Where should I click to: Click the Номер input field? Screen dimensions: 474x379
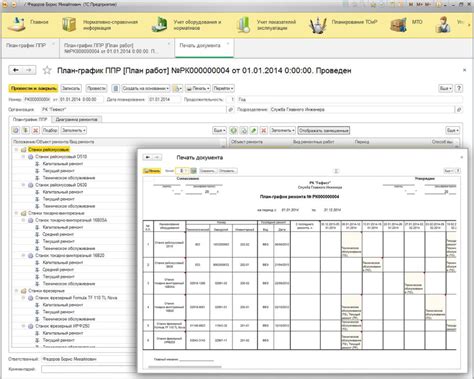(37, 99)
